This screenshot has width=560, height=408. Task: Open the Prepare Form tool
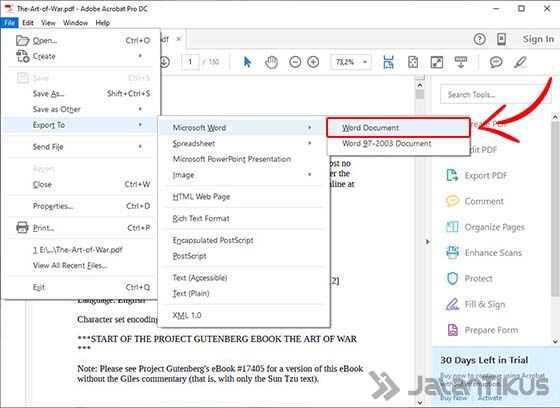click(482, 330)
